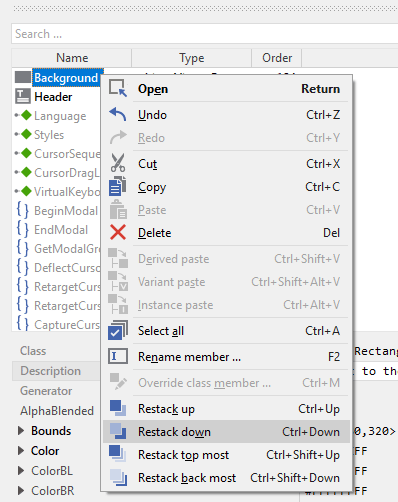This screenshot has height=502, width=398.
Task: Click the Instance paste icon
Action: [x=118, y=304]
